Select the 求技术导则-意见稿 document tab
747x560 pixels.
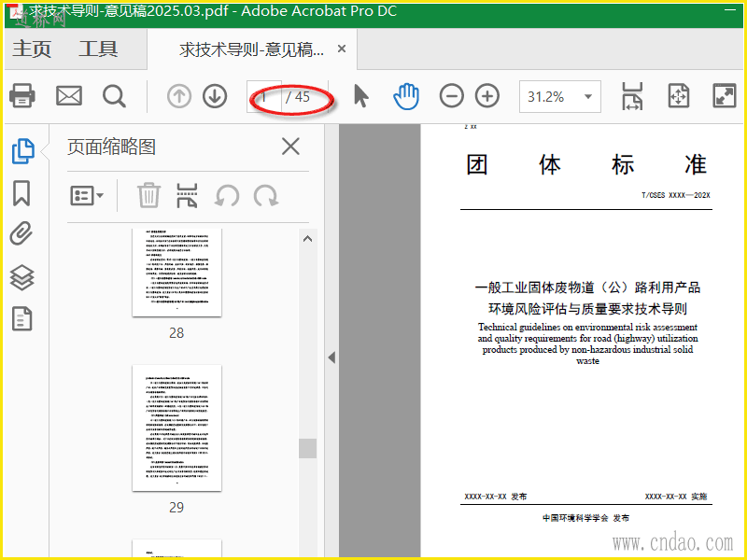point(251,49)
